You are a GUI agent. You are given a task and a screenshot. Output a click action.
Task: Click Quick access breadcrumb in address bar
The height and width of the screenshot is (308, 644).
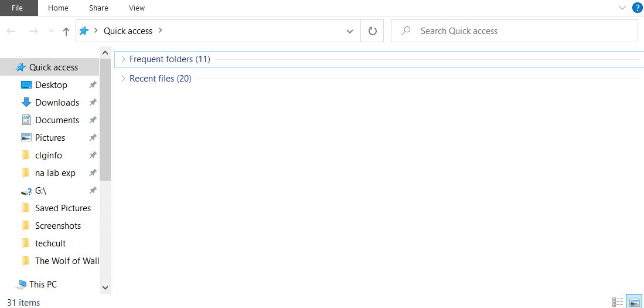tap(128, 31)
